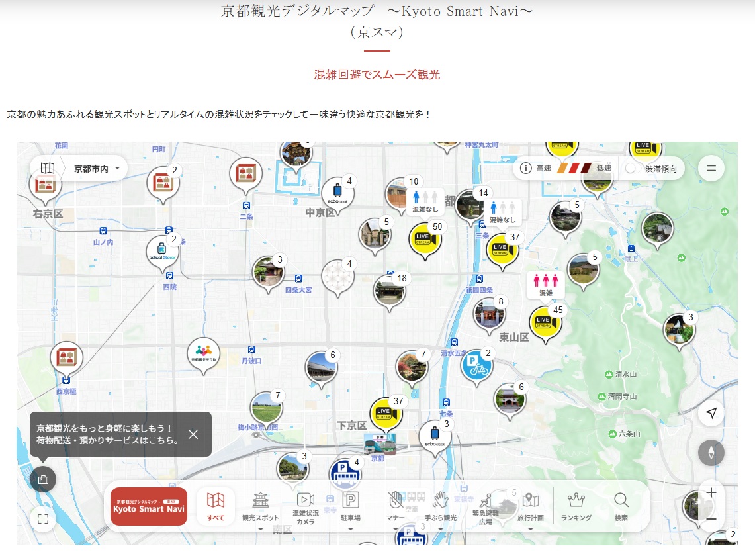The image size is (755, 560).
Task: Enter fullscreen map mode
Action: (x=43, y=519)
